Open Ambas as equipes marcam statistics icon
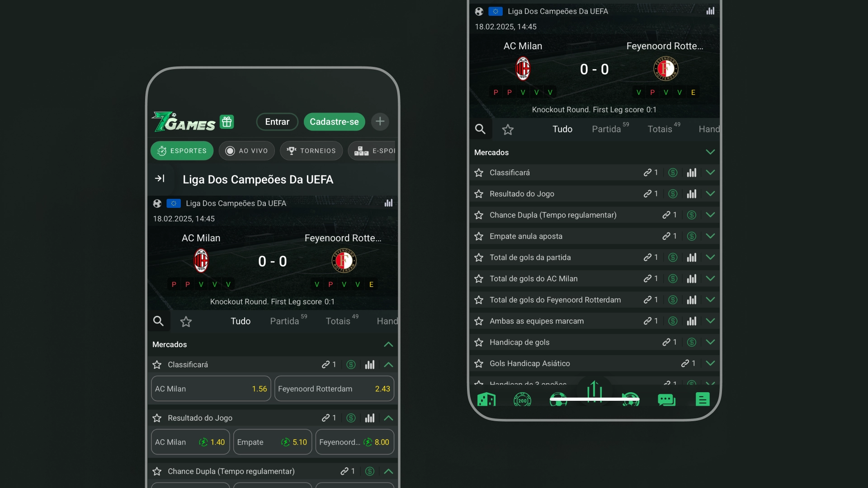 click(x=692, y=321)
